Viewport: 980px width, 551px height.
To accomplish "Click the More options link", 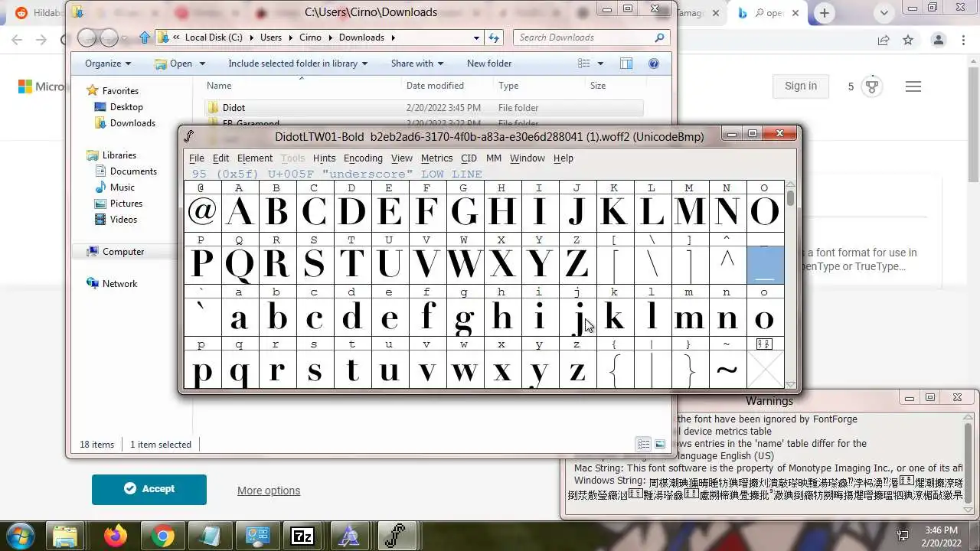I will click(x=269, y=491).
